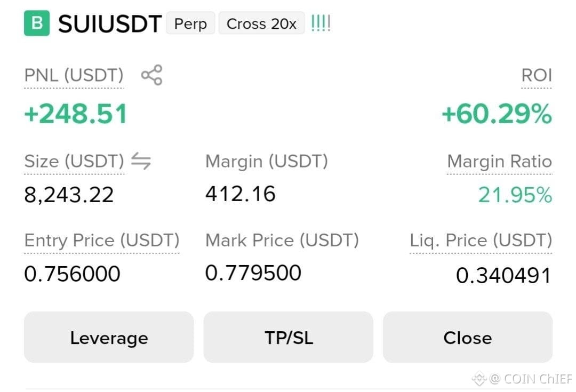Tap the Size (USDT) label

tap(74, 161)
